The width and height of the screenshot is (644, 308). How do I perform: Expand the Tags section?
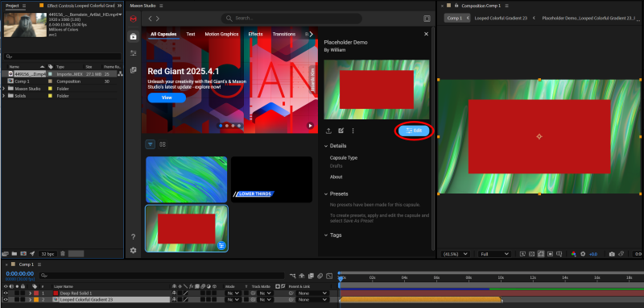326,235
